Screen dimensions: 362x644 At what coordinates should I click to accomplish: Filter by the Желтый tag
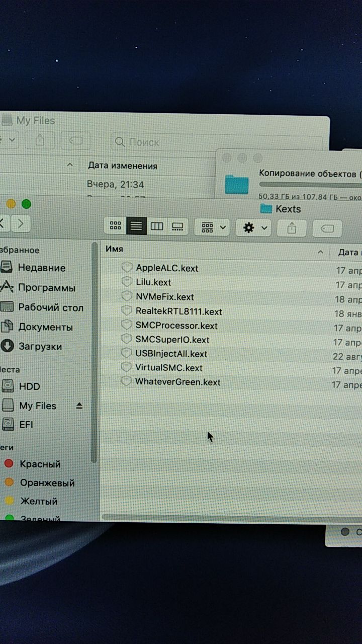(31, 501)
